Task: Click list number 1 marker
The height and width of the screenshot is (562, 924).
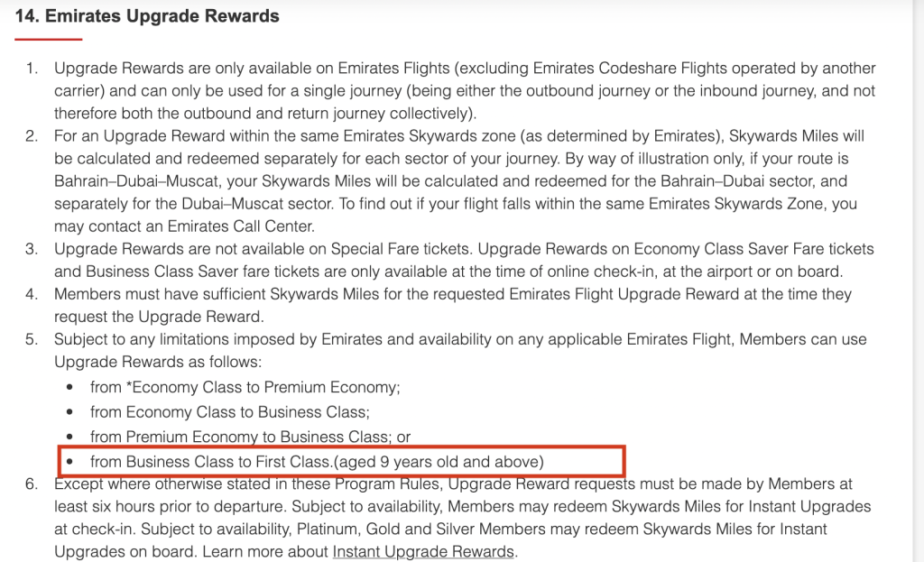Action: tap(32, 69)
